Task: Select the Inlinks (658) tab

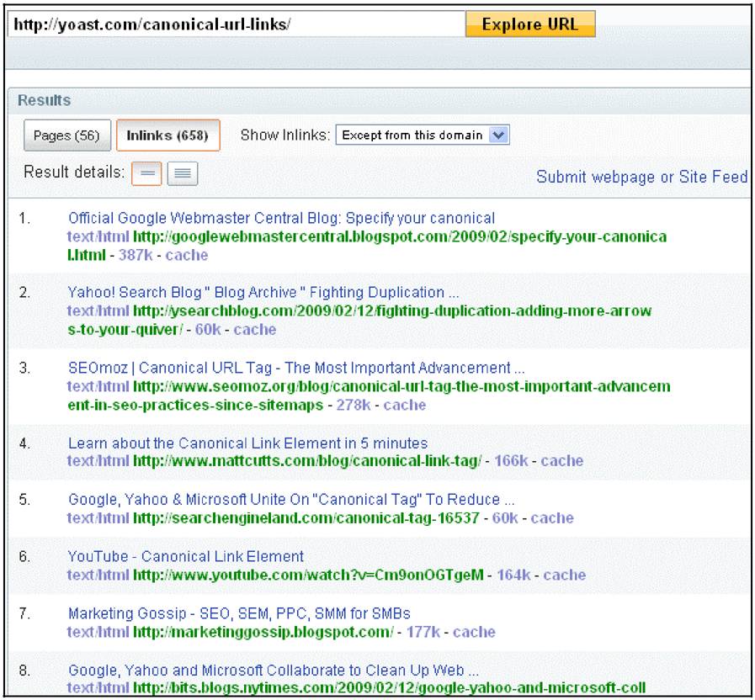Action: (x=168, y=135)
